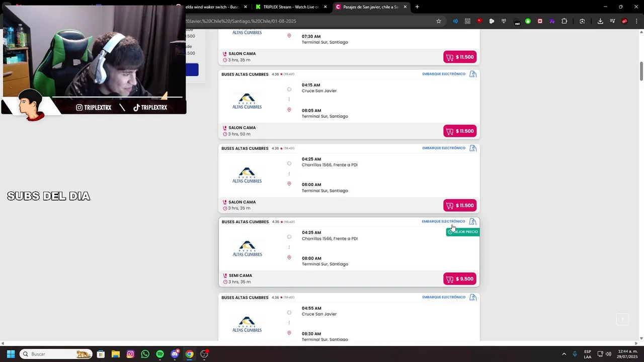Expand the hidden system tray icons chevron
The width and height of the screenshot is (644, 362).
(564, 354)
